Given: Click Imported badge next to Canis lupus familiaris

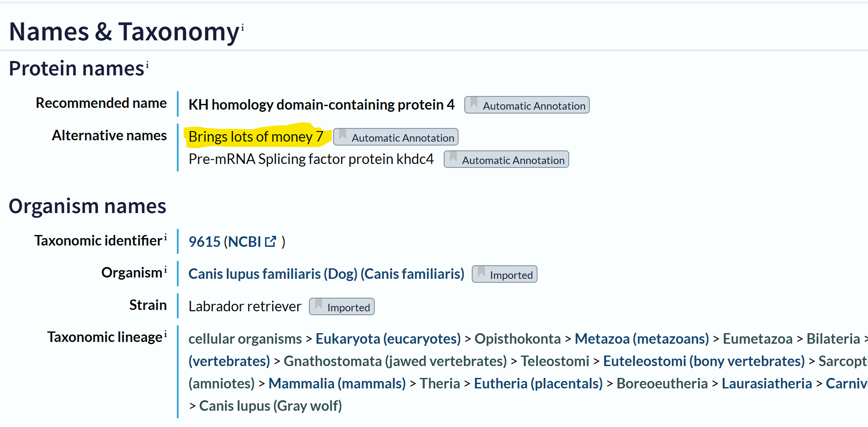Looking at the screenshot, I should pos(504,274).
